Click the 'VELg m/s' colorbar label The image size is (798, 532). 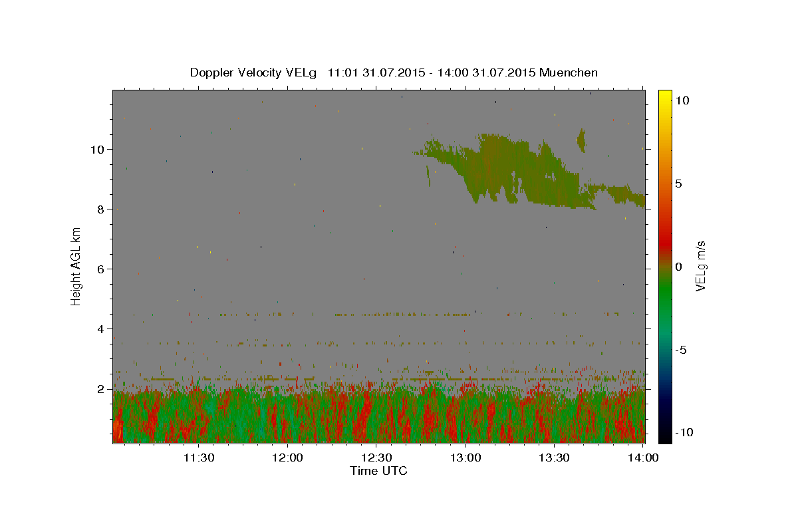pos(700,266)
